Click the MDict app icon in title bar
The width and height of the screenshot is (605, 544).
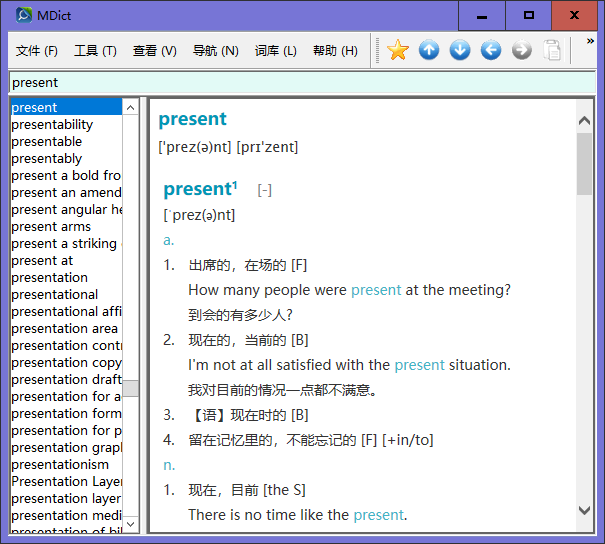click(x=20, y=15)
